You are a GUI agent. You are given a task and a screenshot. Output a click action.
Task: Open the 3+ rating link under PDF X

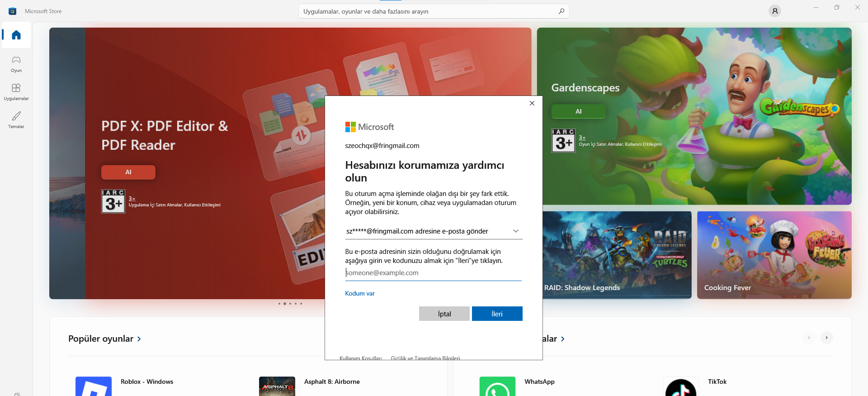click(132, 199)
